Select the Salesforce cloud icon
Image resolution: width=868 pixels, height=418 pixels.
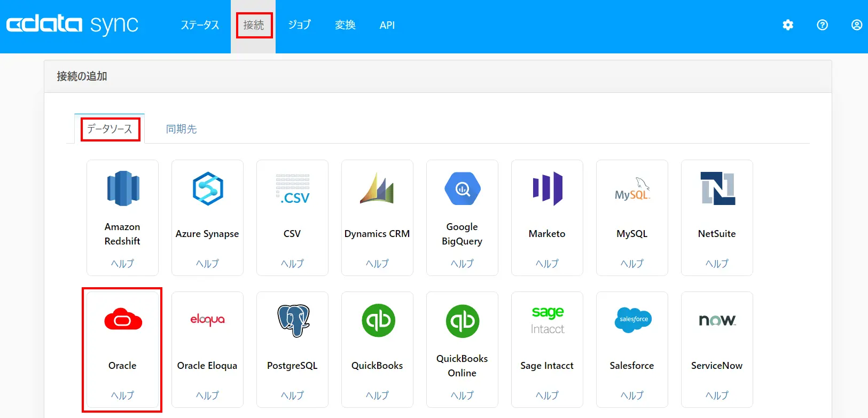point(633,320)
